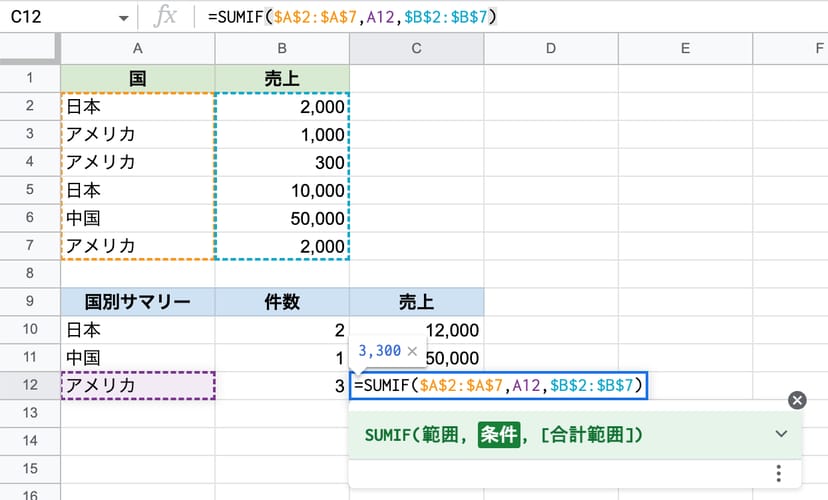Expand the SUMIF function help details
The image size is (828, 500).
point(782,434)
